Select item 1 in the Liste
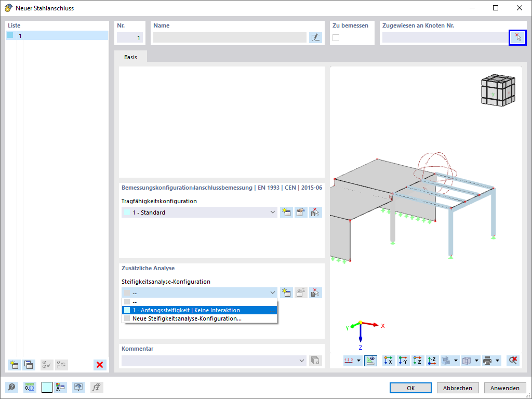Image resolution: width=532 pixels, height=399 pixels. click(x=57, y=36)
